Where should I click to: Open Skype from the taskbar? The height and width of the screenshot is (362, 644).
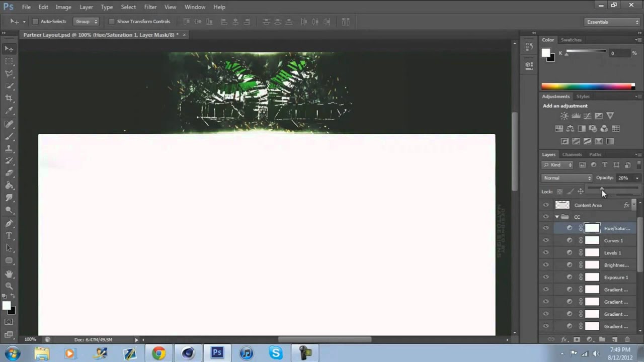(x=276, y=353)
